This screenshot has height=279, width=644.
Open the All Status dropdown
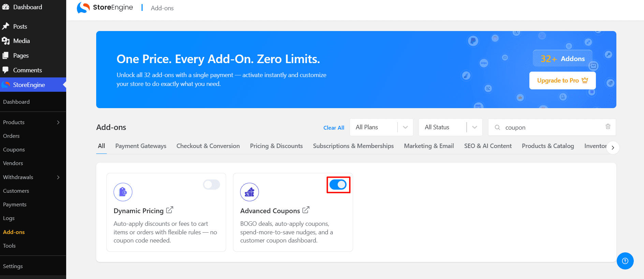(451, 127)
